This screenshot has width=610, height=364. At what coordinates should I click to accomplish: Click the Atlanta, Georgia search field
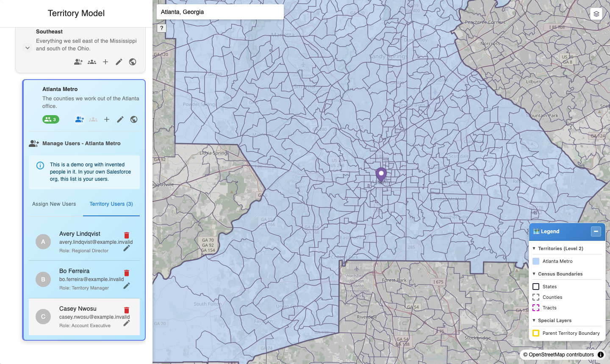(220, 12)
